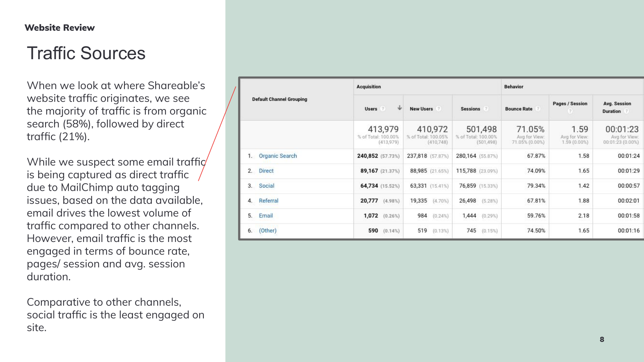This screenshot has height=362, width=644.
Task: Click help icon next to New Users
Action: click(438, 109)
